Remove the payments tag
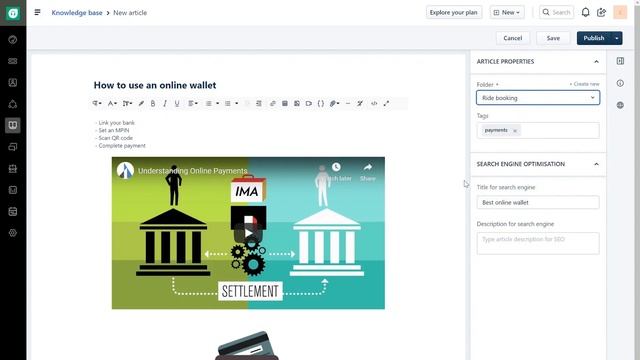 [x=515, y=131]
